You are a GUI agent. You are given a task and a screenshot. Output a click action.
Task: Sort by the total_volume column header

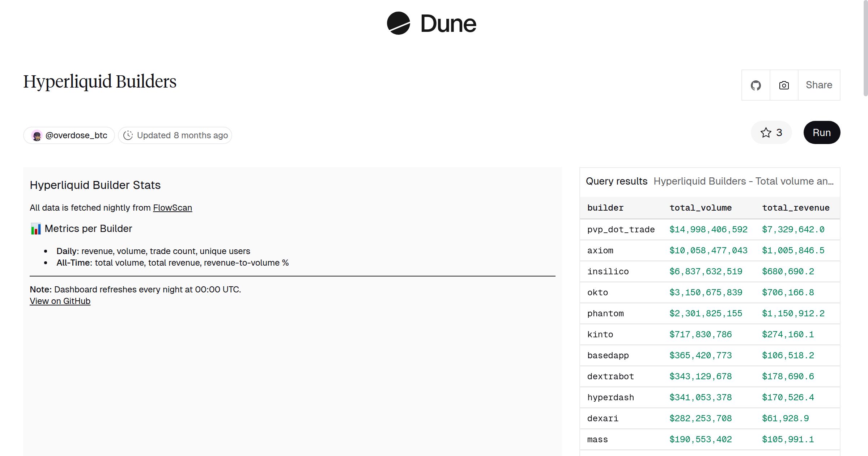point(701,207)
